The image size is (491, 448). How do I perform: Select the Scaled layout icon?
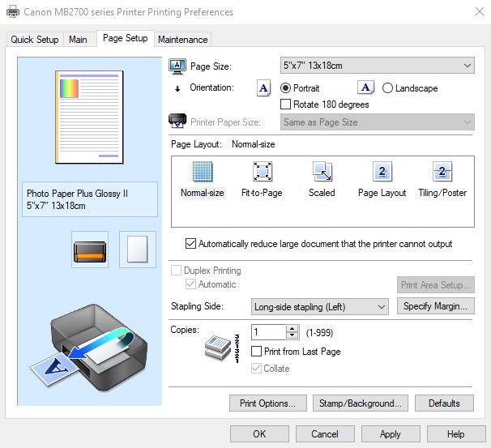(322, 172)
